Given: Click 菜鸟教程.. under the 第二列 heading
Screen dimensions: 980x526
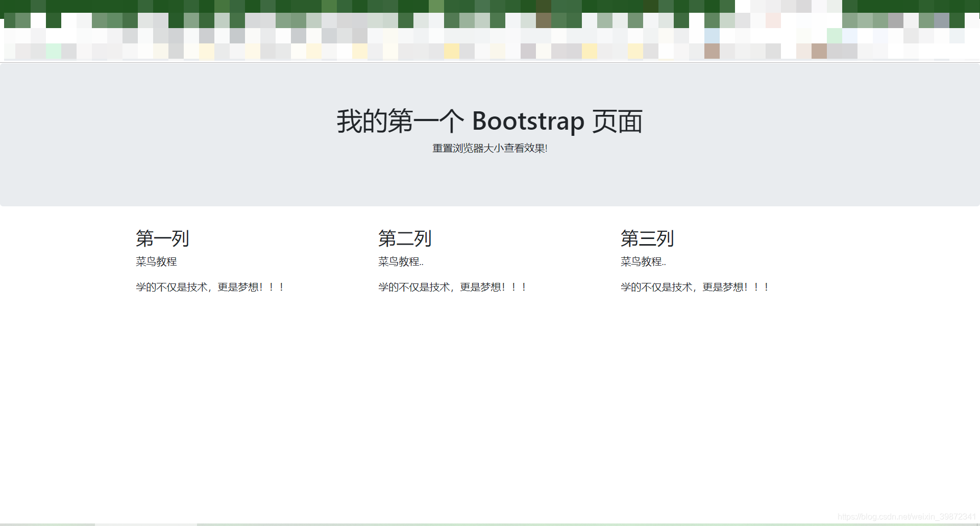Looking at the screenshot, I should tap(400, 261).
